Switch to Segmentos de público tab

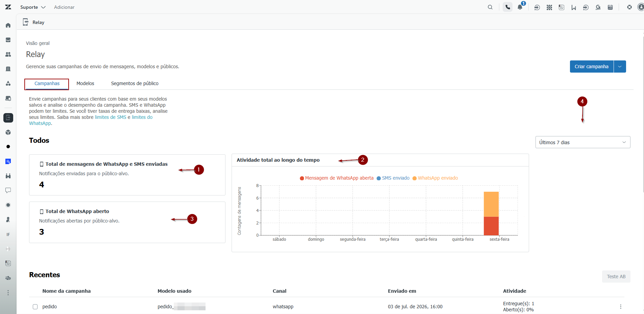click(135, 83)
